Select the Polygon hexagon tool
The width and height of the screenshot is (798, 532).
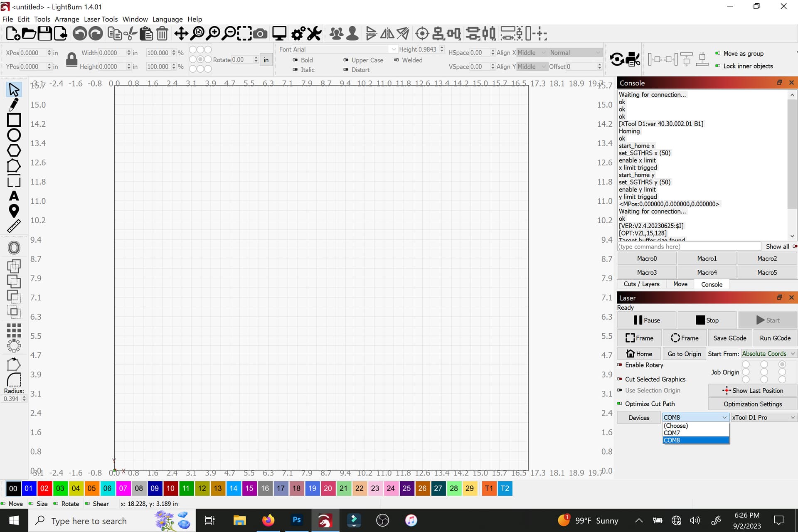pos(14,150)
